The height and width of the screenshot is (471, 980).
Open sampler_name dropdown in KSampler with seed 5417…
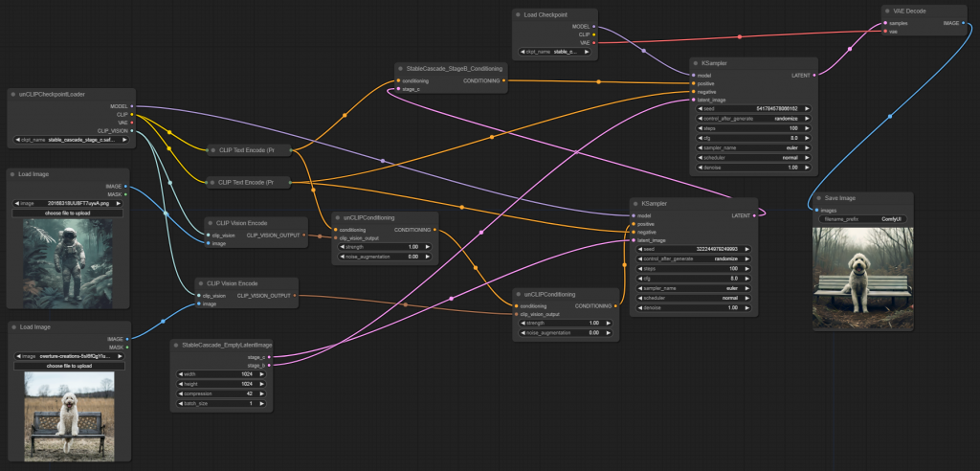(x=753, y=149)
